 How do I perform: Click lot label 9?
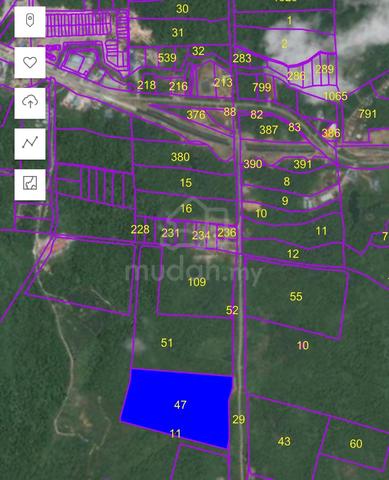(x=285, y=201)
